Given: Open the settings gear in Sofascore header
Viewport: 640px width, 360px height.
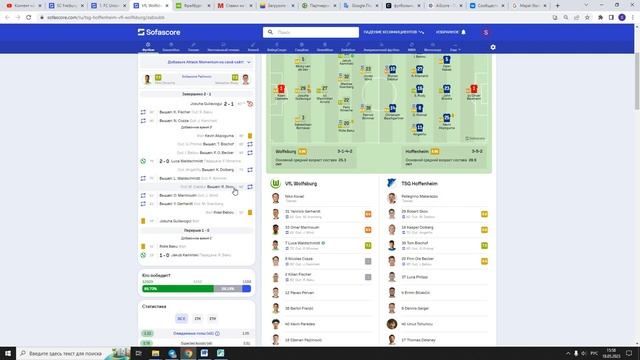Looking at the screenshot, I should (x=493, y=47).
